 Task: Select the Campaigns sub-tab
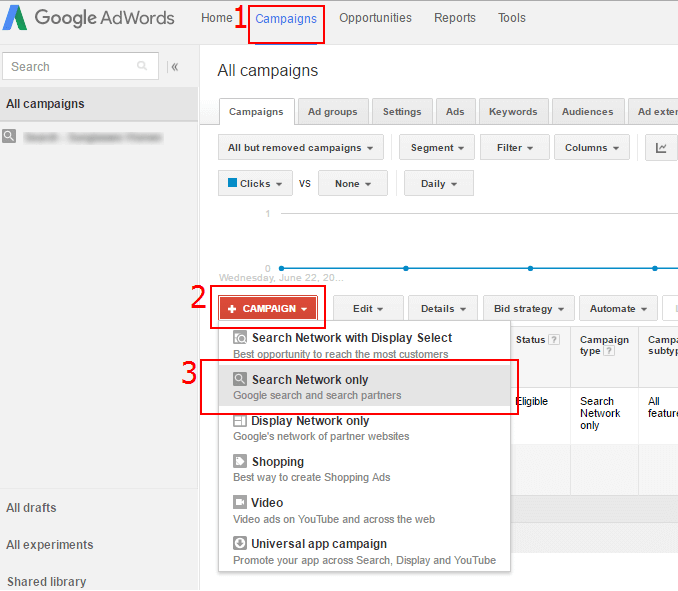[x=256, y=112]
